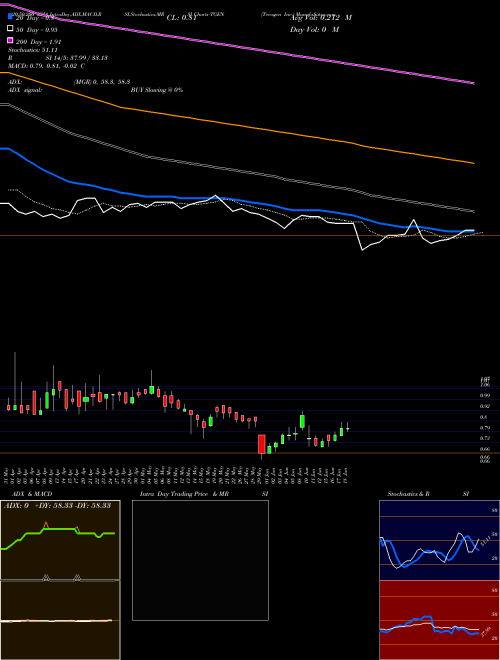
Task: Open the red RSI indicator panel
Action: coord(439,620)
